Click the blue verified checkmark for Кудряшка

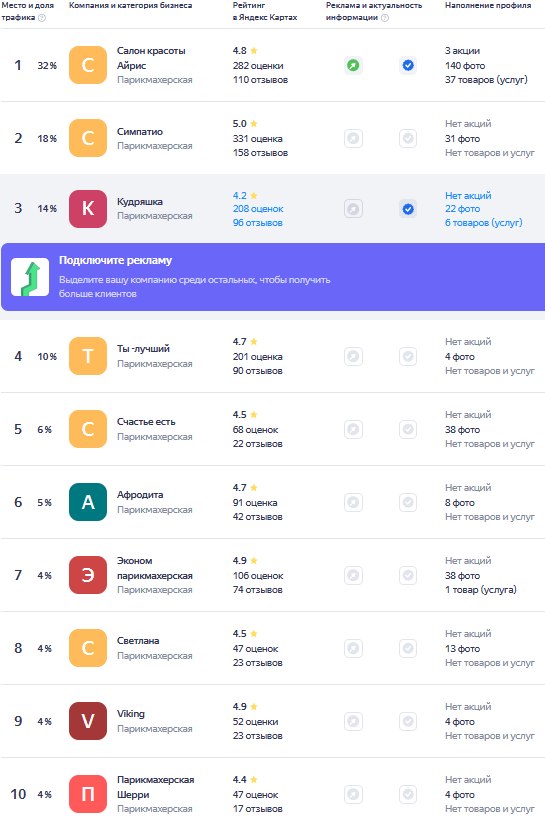[408, 209]
